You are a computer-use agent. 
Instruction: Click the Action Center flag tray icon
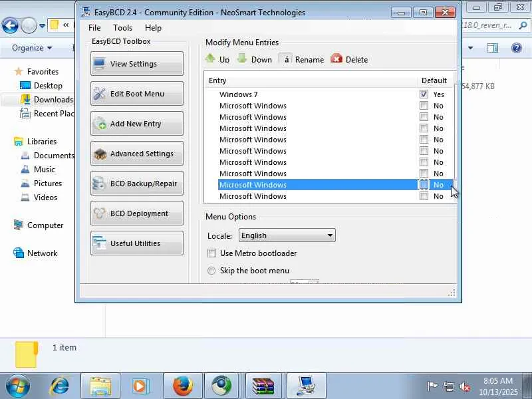432,386
